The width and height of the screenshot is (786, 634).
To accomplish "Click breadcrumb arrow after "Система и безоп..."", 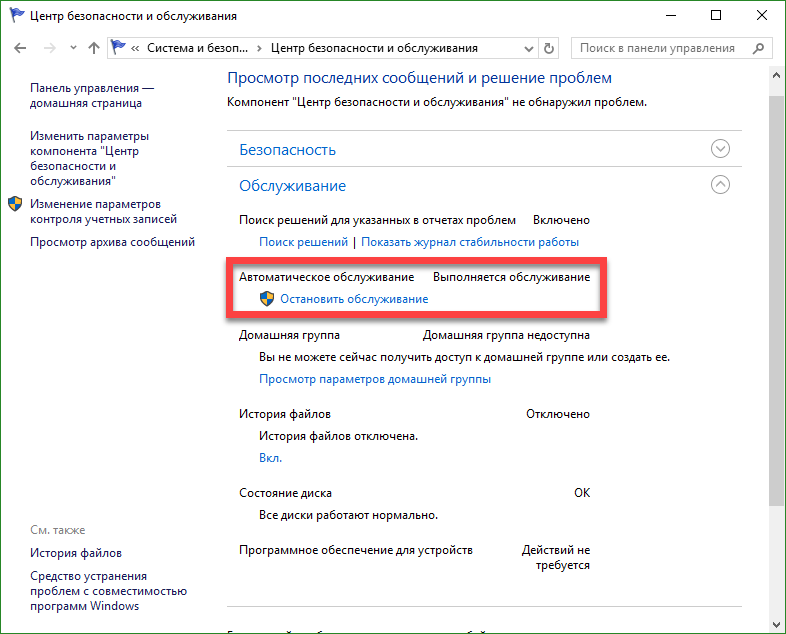I will coord(259,49).
